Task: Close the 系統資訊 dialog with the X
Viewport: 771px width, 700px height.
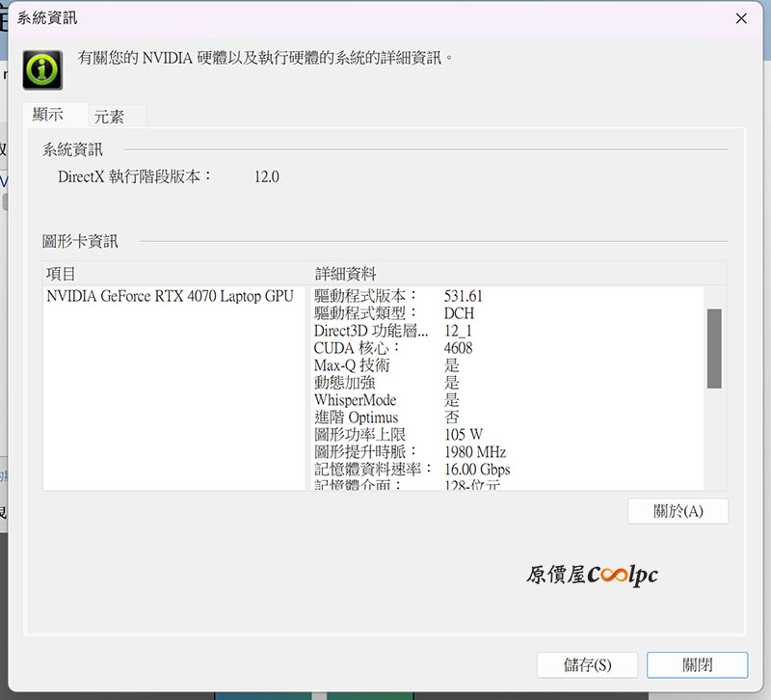Action: coord(741,18)
